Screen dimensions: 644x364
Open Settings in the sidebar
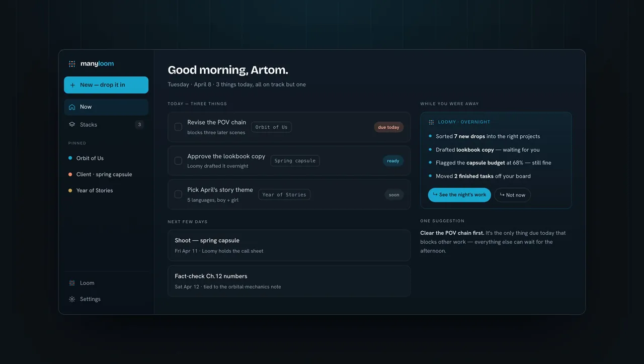coord(106,299)
